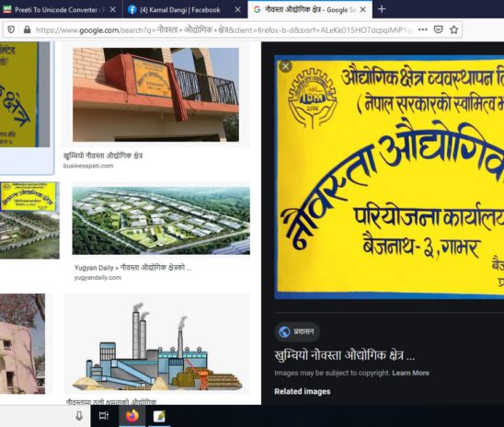504x427 pixels.
Task: Click the Google search URL address bar
Action: tap(223, 30)
